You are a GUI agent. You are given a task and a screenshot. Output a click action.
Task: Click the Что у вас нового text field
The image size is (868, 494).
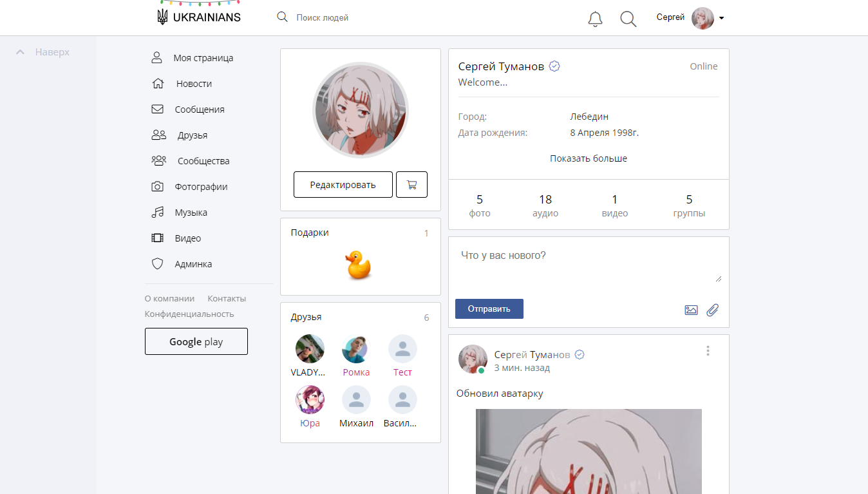[x=587, y=264]
